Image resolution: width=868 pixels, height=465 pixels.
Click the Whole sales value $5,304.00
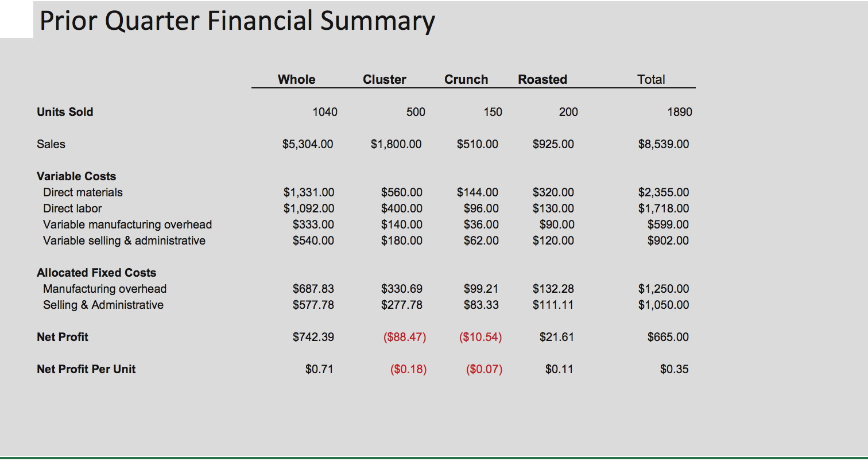[308, 144]
